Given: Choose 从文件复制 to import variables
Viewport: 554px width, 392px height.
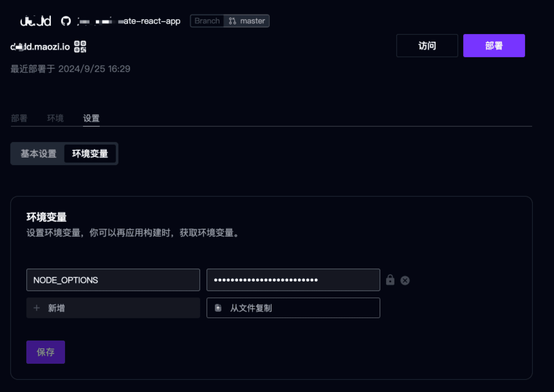Looking at the screenshot, I should point(293,308).
